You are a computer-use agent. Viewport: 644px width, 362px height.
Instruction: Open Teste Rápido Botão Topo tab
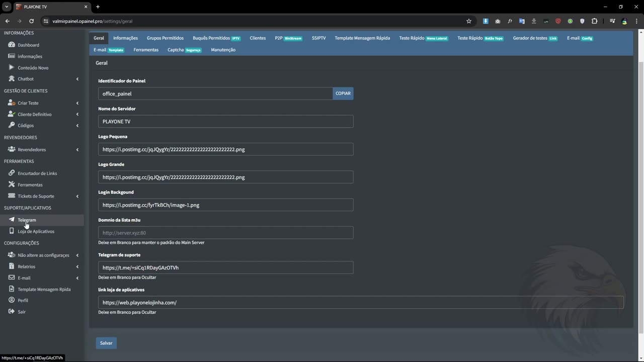480,38
